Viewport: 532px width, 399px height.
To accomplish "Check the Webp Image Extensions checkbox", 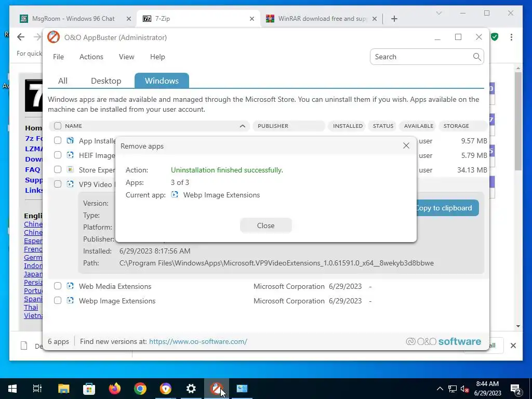I will (58, 301).
